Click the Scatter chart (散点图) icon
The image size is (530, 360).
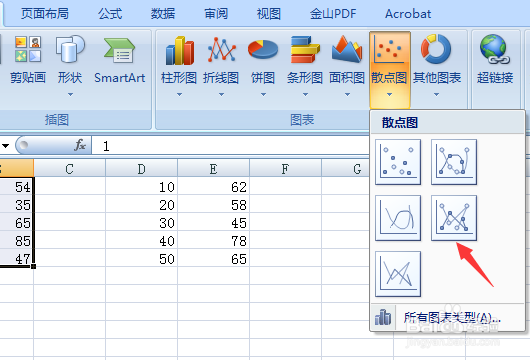click(x=389, y=50)
